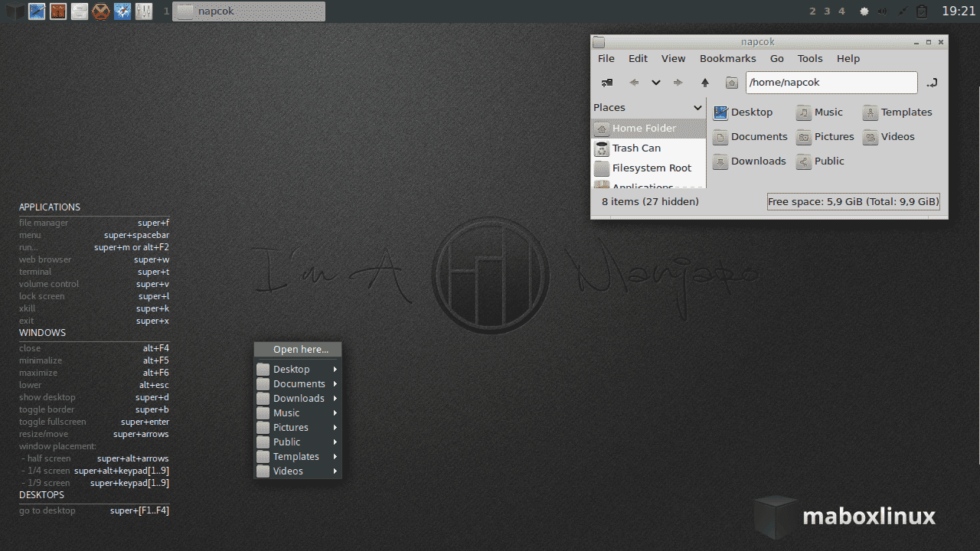Viewport: 980px width, 551px height.
Task: Launch the volume mixer taskbar icon
Action: (144, 11)
